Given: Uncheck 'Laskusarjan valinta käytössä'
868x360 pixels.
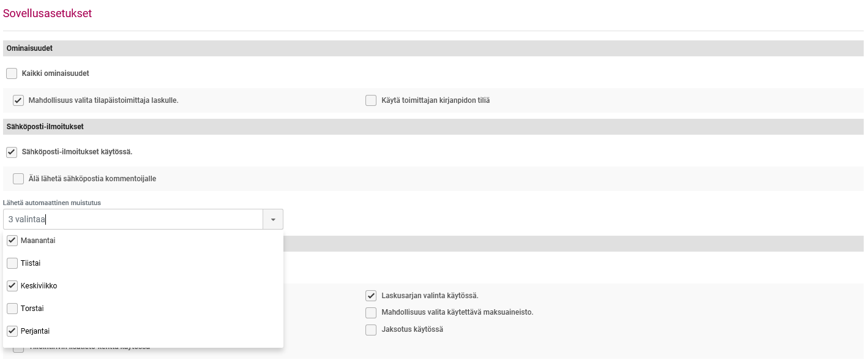Looking at the screenshot, I should [371, 296].
